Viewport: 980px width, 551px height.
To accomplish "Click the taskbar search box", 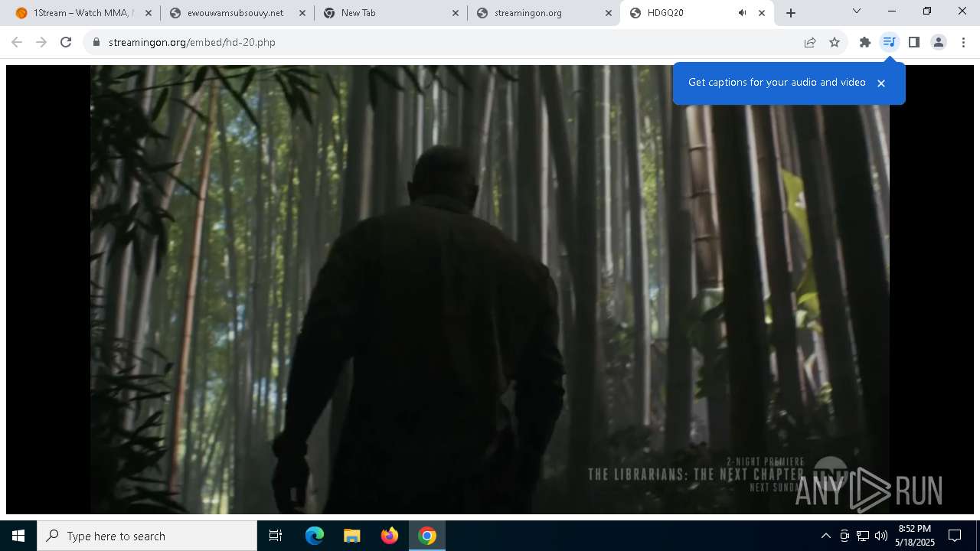I will pos(147,536).
